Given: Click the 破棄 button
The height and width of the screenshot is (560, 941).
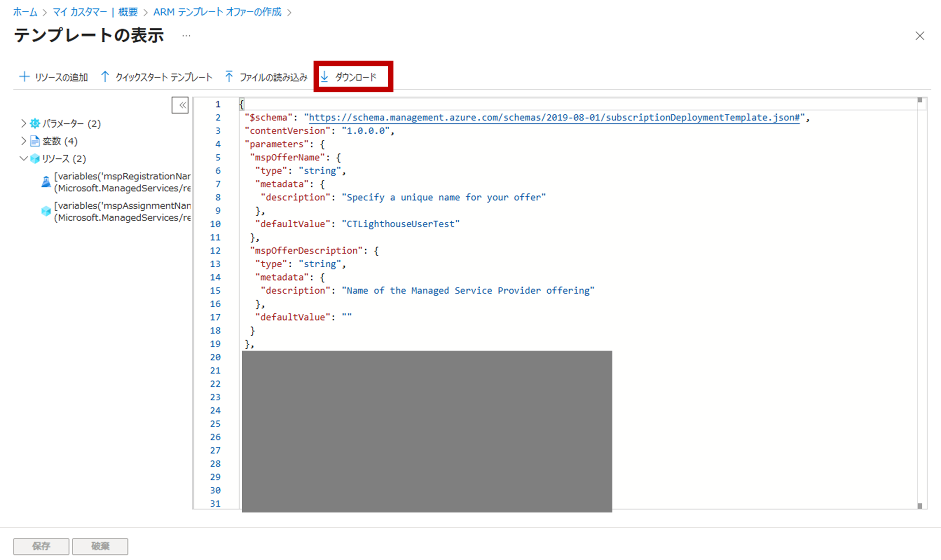Looking at the screenshot, I should (100, 546).
